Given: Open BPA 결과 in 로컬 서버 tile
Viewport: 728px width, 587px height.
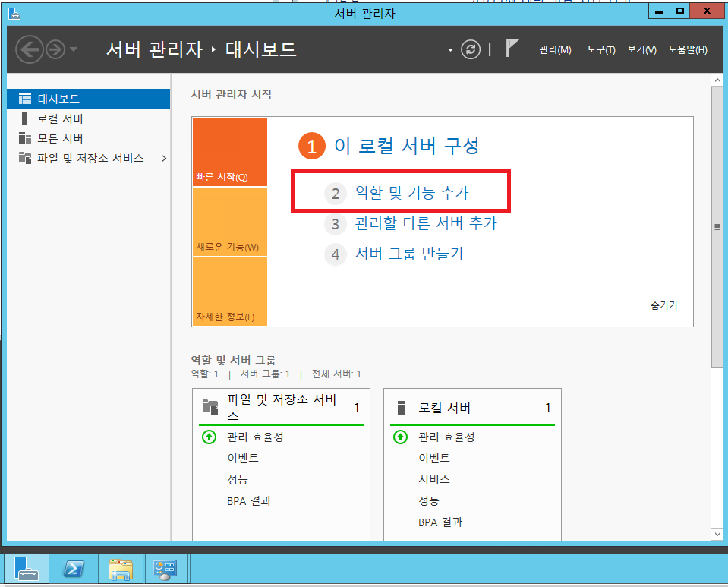Looking at the screenshot, I should click(440, 522).
